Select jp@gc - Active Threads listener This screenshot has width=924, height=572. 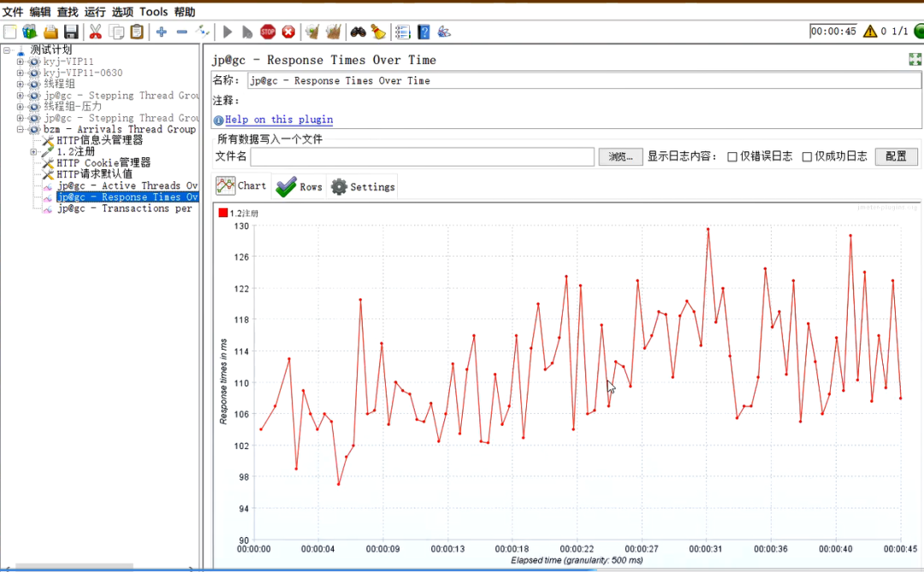click(127, 186)
